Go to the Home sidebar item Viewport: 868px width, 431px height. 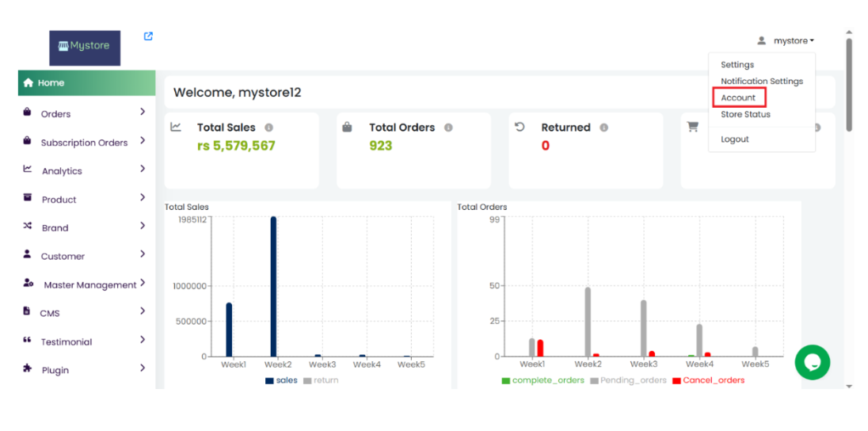51,82
